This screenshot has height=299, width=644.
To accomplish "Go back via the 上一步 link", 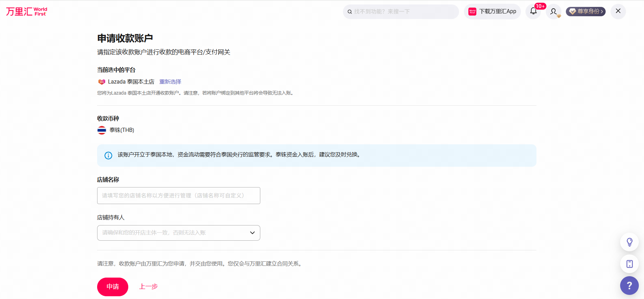I will (148, 287).
